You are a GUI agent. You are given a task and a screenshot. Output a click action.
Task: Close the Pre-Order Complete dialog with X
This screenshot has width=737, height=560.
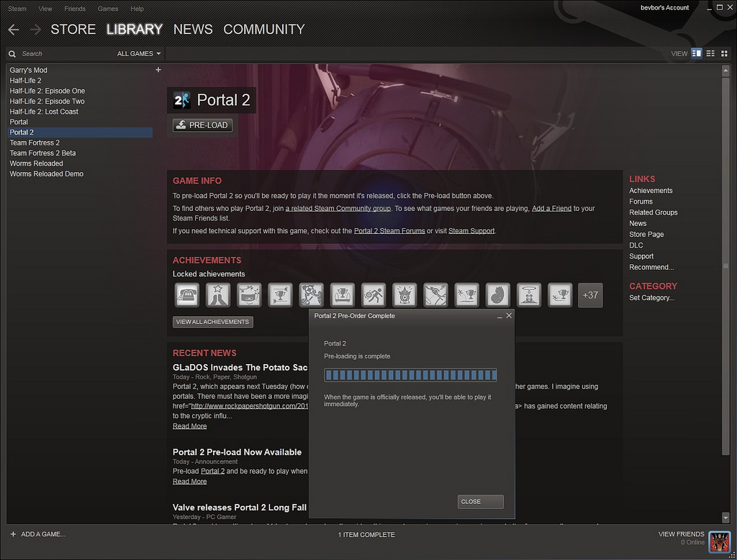pos(509,315)
